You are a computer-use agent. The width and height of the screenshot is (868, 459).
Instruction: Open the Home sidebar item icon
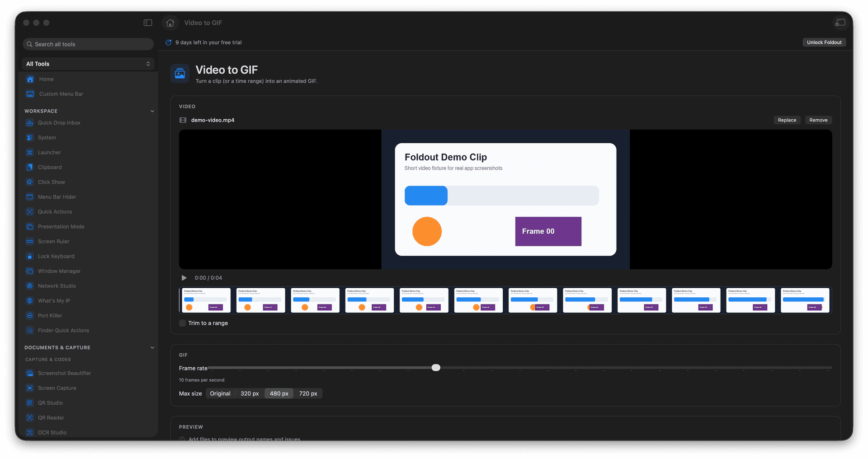click(30, 79)
